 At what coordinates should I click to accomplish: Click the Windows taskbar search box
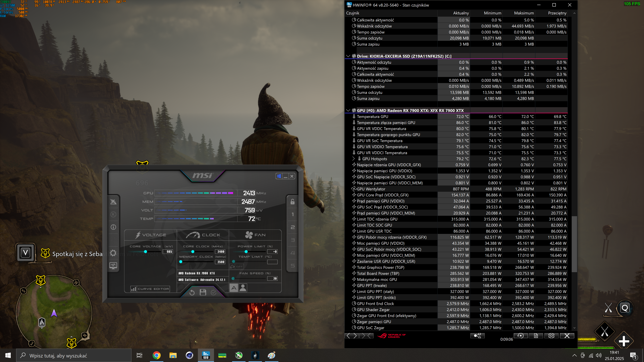(74, 355)
